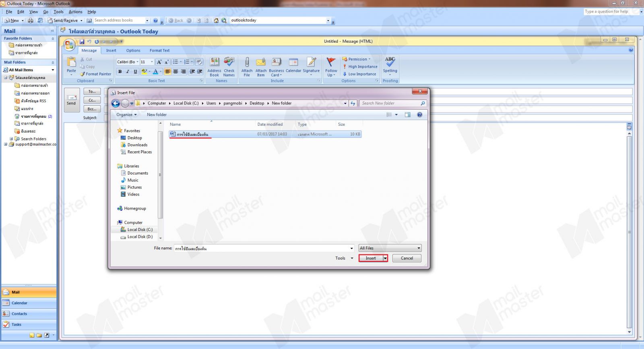Select Downloads in Favorites list

coord(137,145)
